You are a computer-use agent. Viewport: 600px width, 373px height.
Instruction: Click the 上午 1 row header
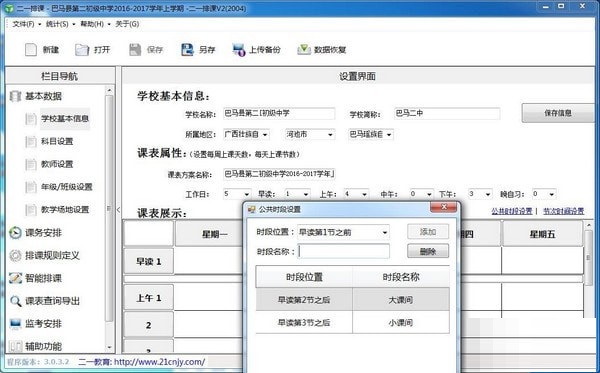[x=149, y=298]
